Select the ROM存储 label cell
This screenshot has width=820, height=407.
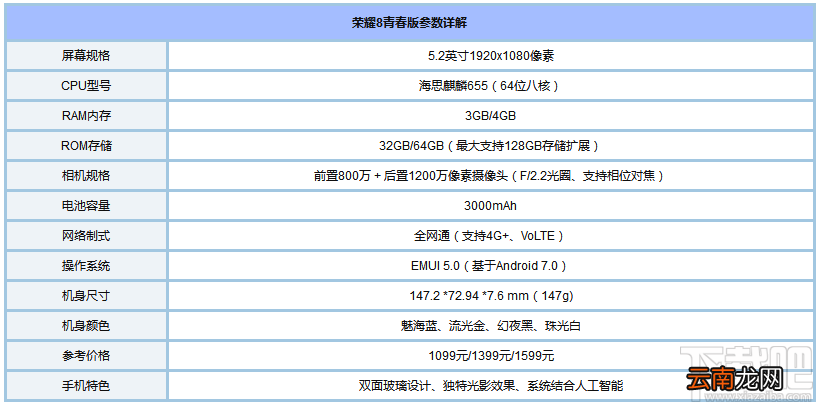(86, 146)
